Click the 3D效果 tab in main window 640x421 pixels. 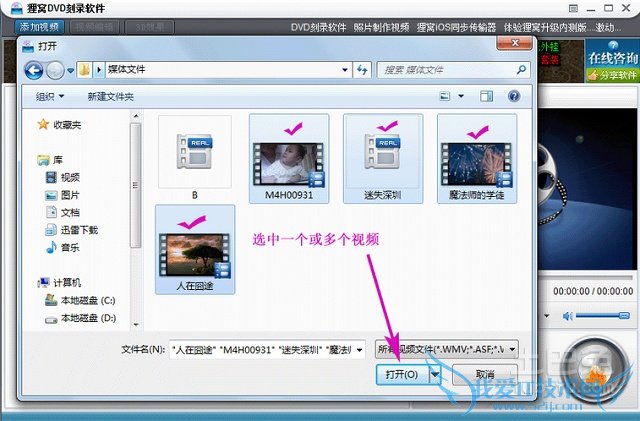point(150,27)
